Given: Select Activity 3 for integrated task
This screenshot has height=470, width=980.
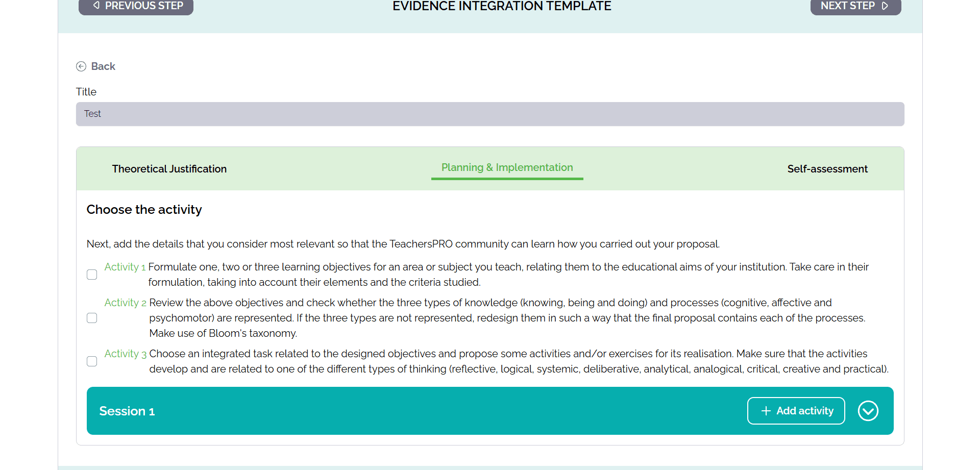Looking at the screenshot, I should (x=92, y=361).
